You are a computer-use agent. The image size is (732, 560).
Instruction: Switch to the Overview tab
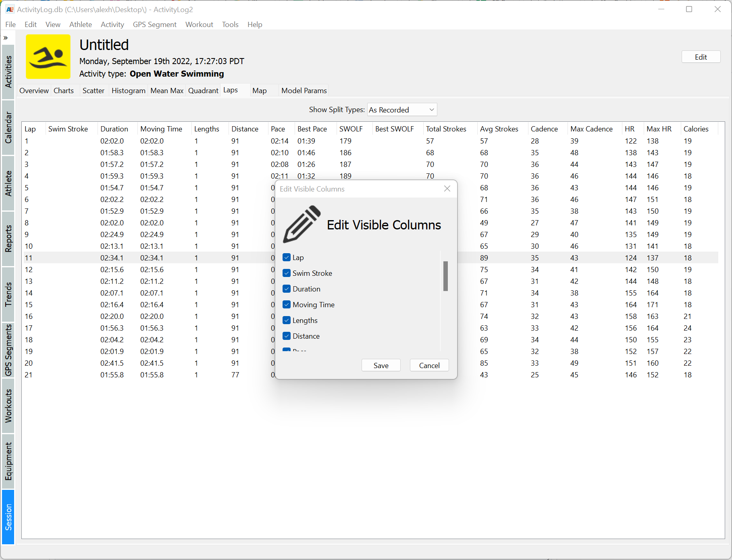pos(34,91)
